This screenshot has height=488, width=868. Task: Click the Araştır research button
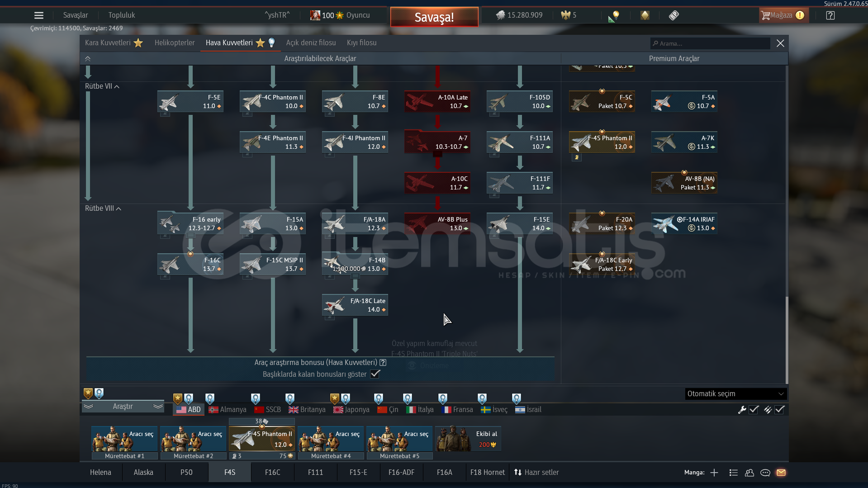[123, 407]
